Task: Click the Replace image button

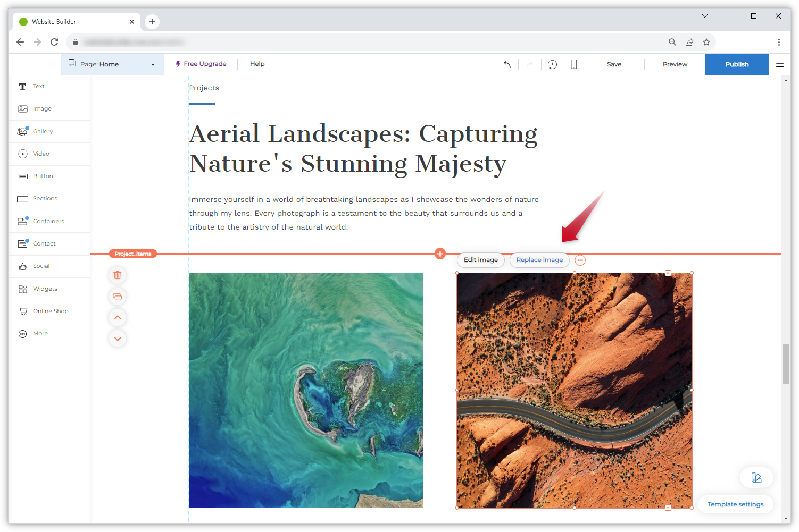Action: tap(539, 260)
